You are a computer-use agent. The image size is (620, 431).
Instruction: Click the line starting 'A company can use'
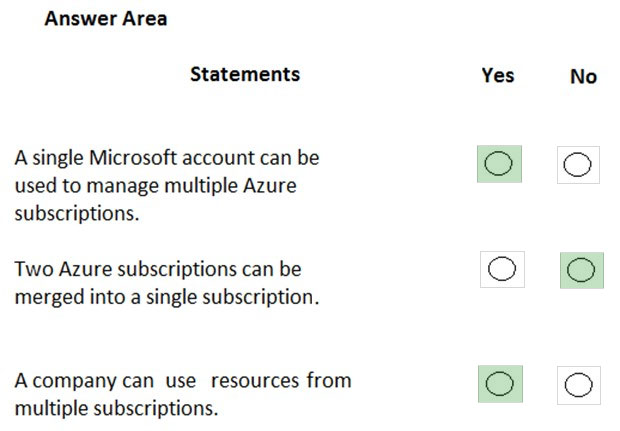point(183,381)
